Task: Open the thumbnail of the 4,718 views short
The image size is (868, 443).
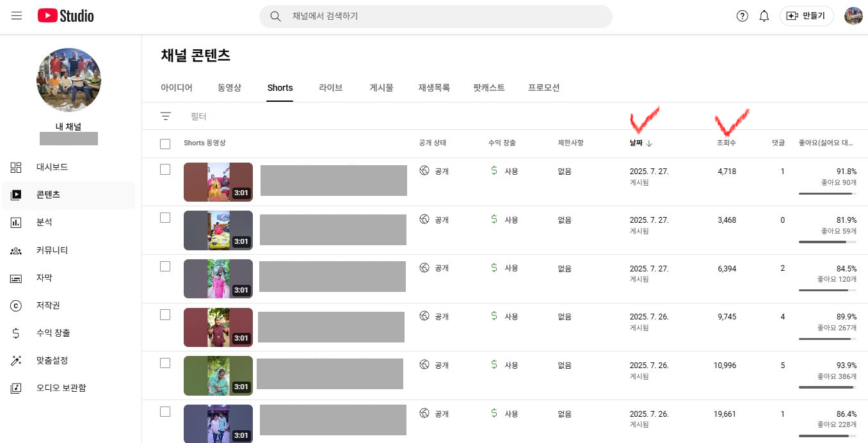Action: pyautogui.click(x=218, y=182)
